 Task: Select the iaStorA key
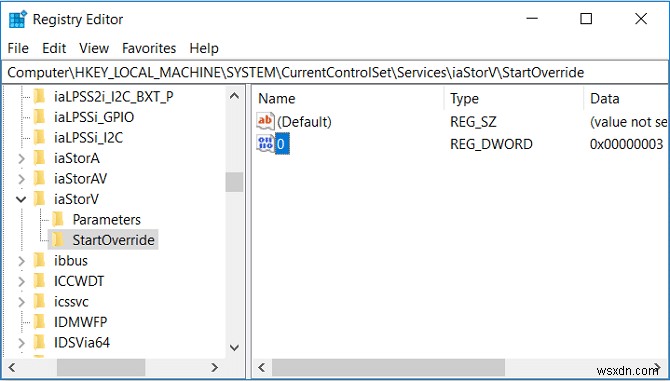pyautogui.click(x=77, y=158)
